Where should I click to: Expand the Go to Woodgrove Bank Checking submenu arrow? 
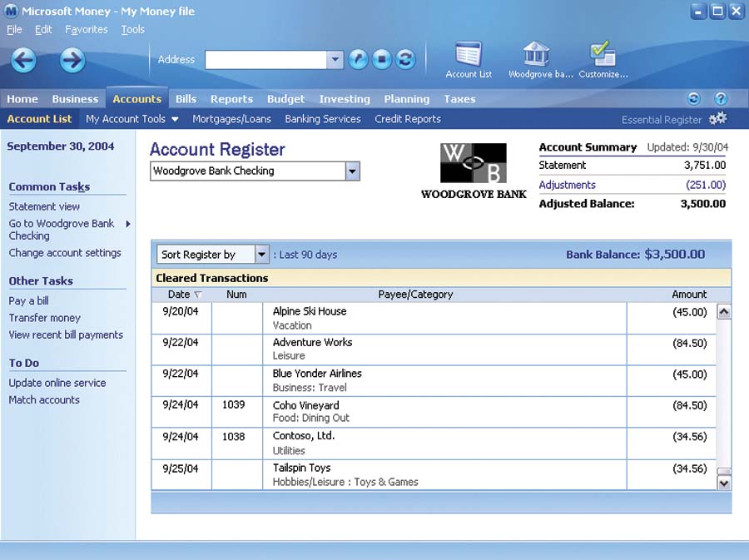[128, 224]
